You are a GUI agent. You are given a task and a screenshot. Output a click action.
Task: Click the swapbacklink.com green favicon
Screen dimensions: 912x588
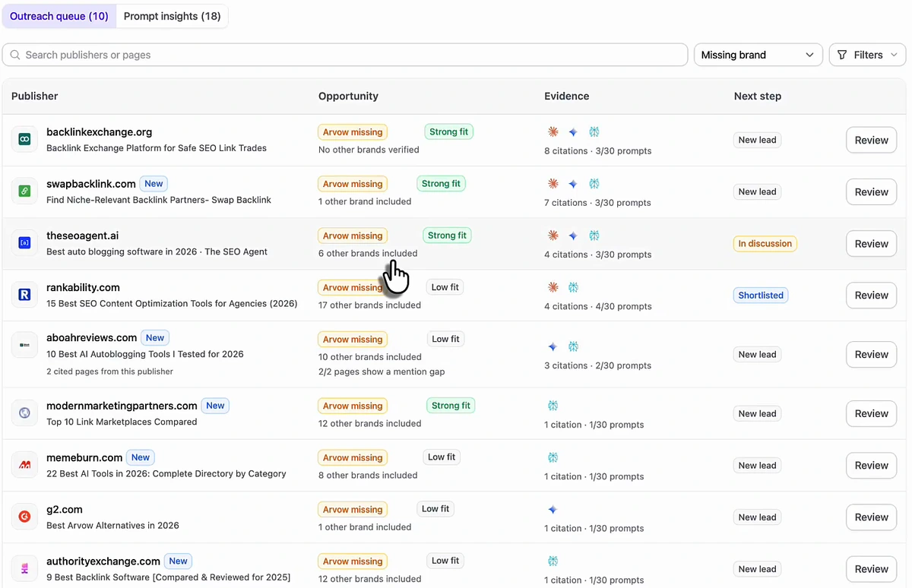pos(24,191)
